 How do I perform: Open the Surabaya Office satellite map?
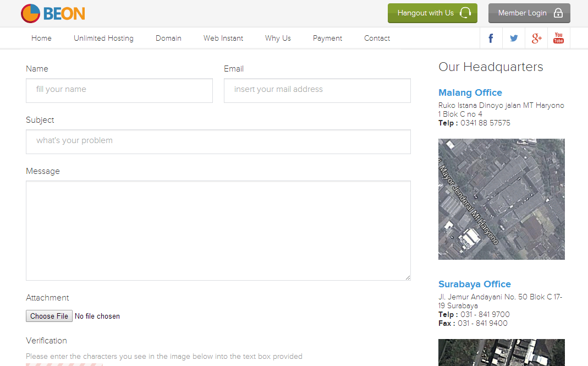(x=502, y=352)
